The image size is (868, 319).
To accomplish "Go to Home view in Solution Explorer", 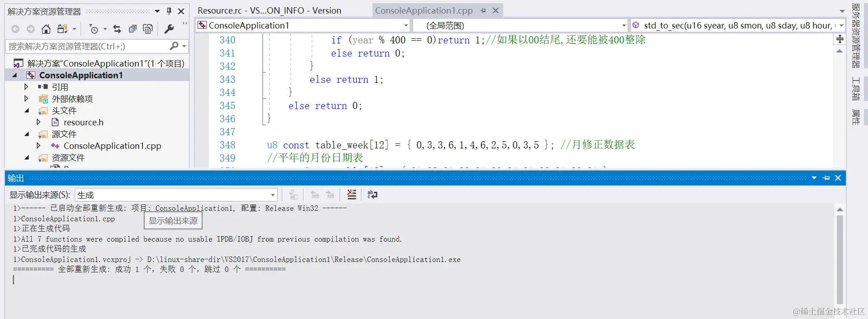I will 46,29.
